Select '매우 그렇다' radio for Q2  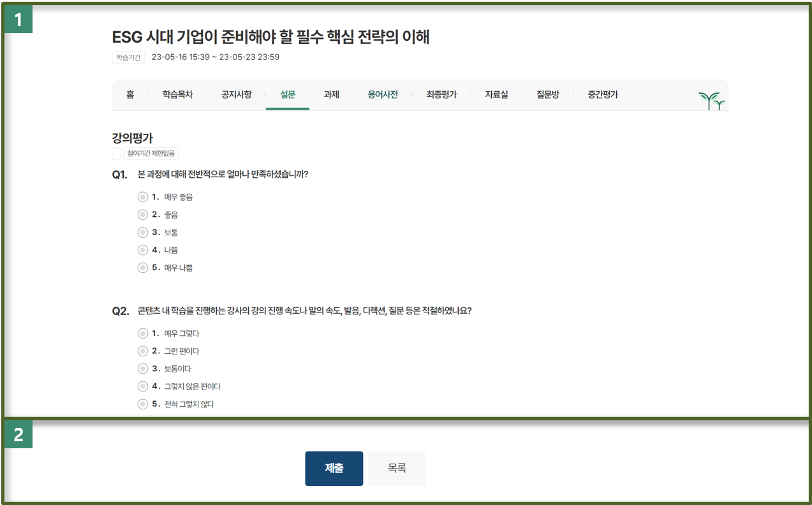[143, 333]
